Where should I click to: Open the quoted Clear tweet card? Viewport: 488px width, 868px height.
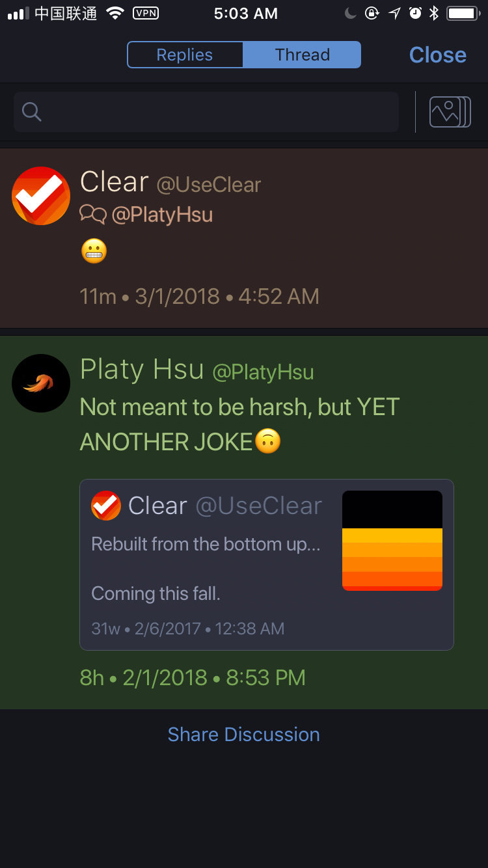[x=267, y=565]
